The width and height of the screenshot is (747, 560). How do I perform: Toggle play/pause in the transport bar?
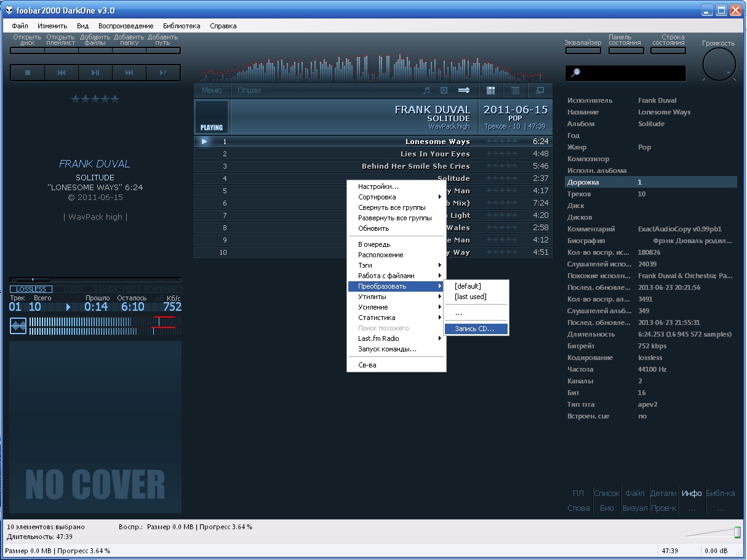coord(95,73)
